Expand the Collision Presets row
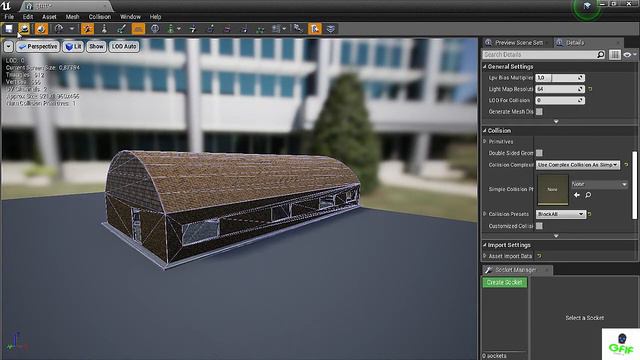Screen dimensions: 640x360 (485, 214)
